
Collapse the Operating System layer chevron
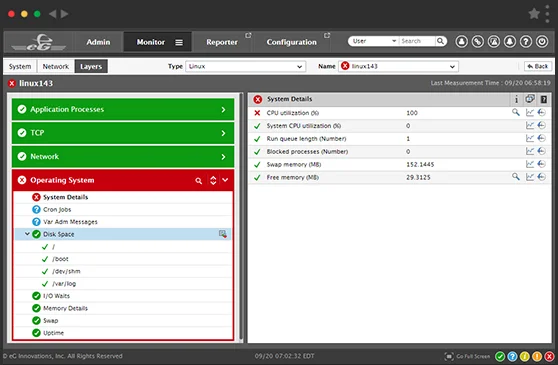(x=225, y=180)
